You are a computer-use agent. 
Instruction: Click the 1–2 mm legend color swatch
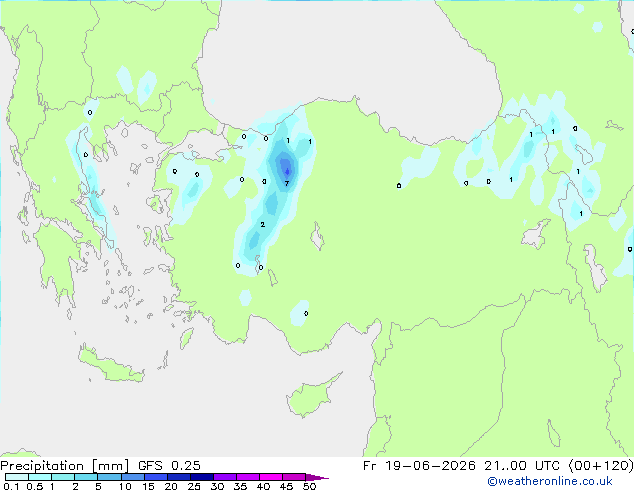tap(63, 477)
